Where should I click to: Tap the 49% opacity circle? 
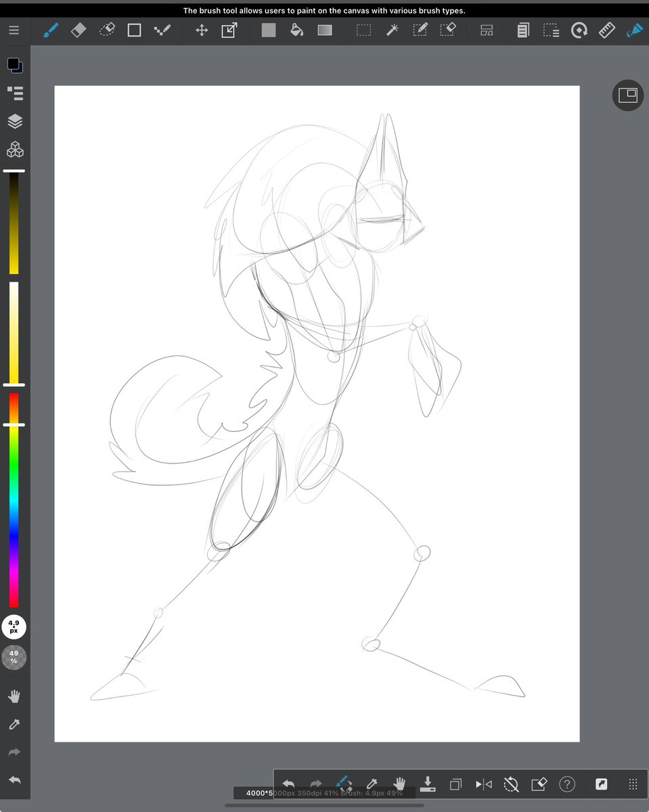point(14,657)
